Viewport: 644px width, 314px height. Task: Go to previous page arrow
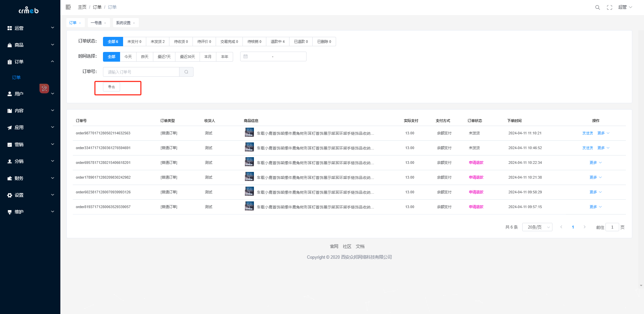pos(561,227)
